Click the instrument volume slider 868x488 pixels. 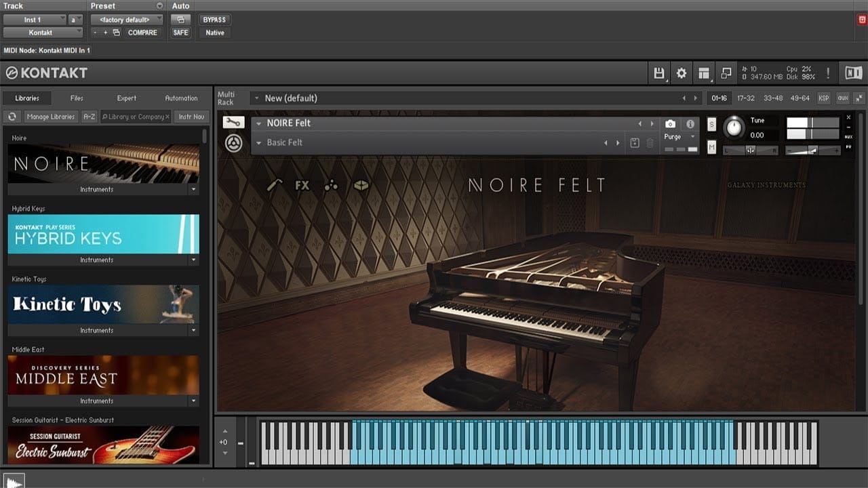[x=812, y=150]
